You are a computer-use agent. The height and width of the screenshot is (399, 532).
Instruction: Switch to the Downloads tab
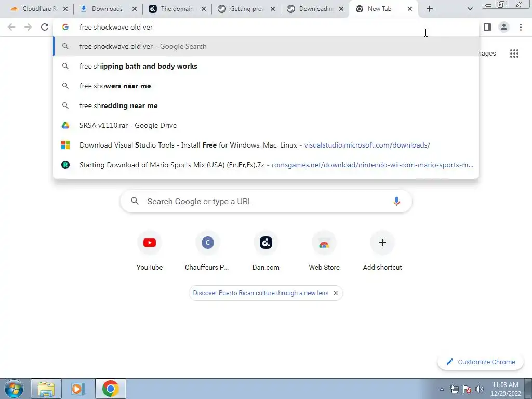(x=107, y=9)
